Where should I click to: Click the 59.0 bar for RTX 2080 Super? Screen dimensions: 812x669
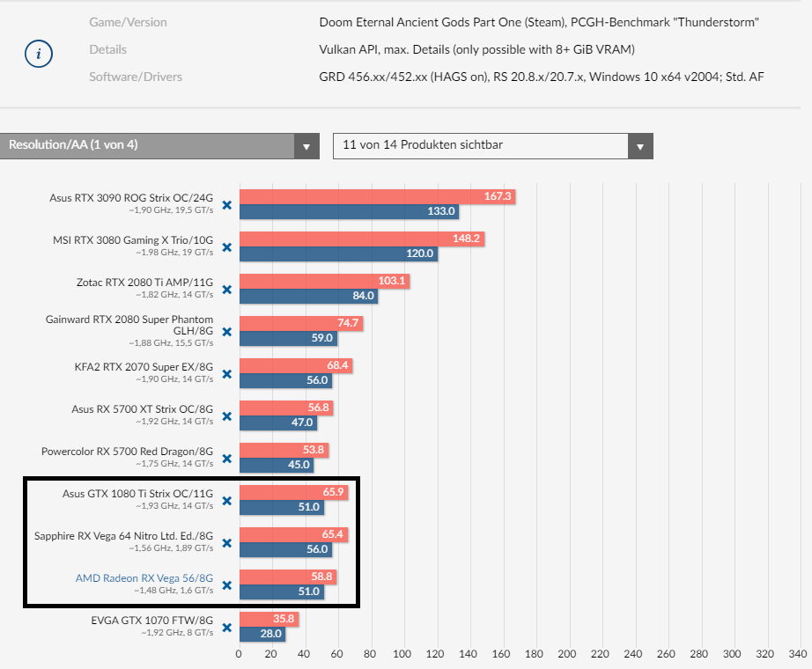tap(288, 338)
